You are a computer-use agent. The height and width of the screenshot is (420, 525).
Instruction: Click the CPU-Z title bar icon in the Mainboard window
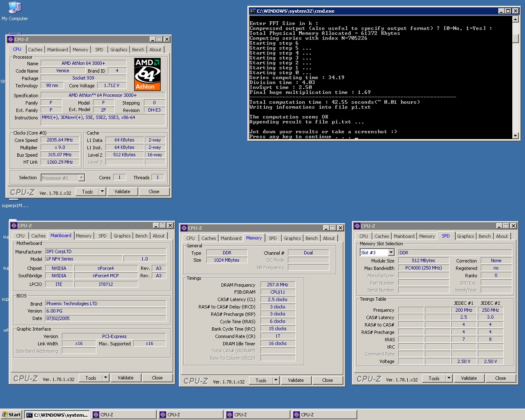[x=14, y=226]
